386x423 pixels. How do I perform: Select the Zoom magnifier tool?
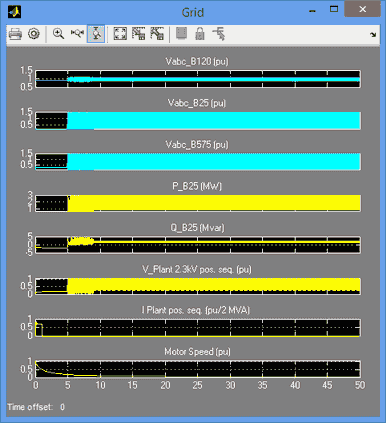click(59, 34)
